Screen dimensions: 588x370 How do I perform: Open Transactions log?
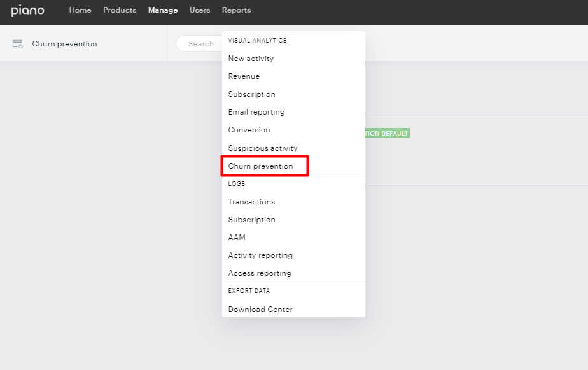[251, 202]
